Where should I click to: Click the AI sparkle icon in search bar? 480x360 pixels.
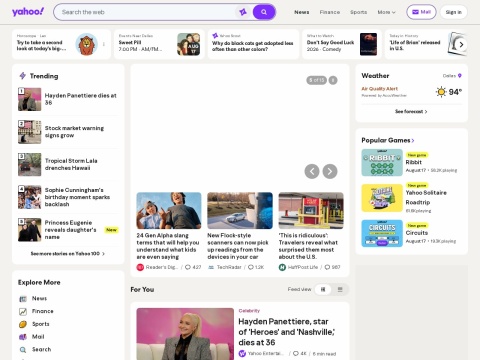click(x=243, y=12)
